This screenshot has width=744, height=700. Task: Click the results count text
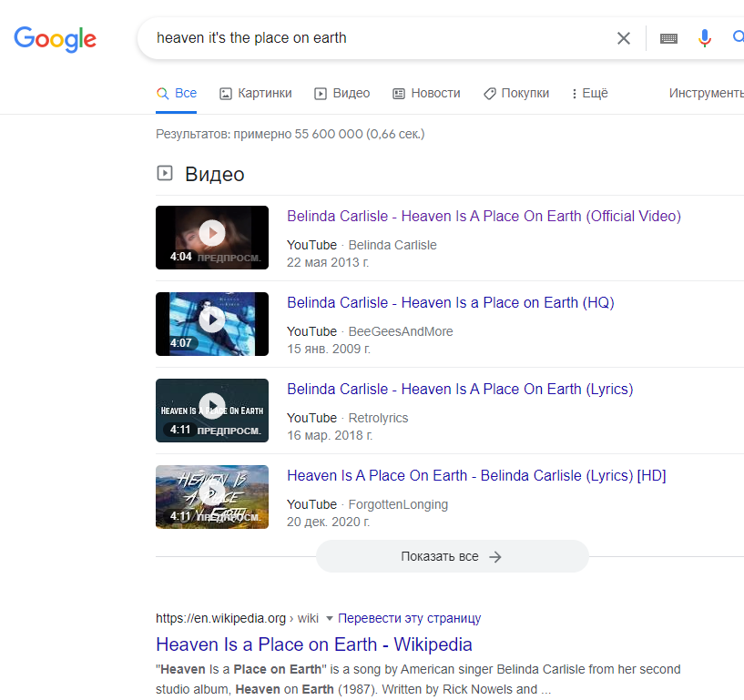(290, 134)
